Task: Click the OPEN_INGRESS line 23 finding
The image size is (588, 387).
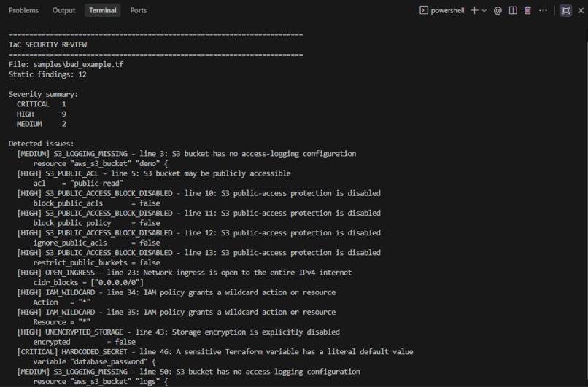Action: click(x=185, y=273)
